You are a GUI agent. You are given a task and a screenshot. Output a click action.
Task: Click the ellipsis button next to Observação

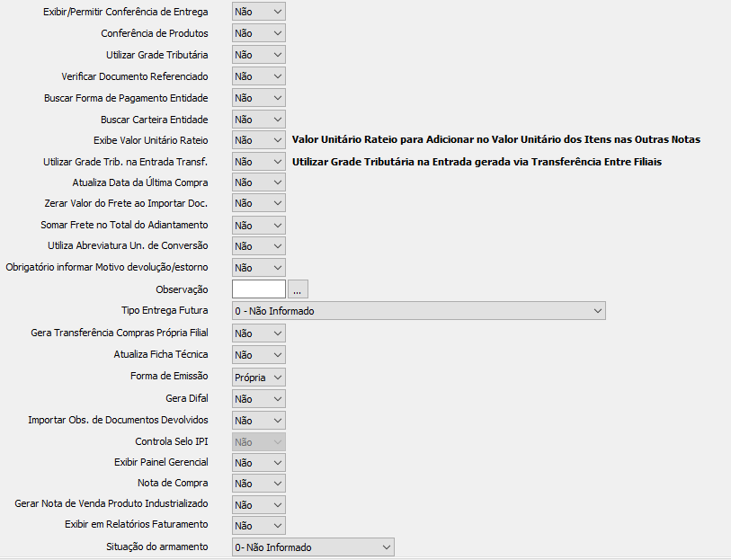pos(298,289)
